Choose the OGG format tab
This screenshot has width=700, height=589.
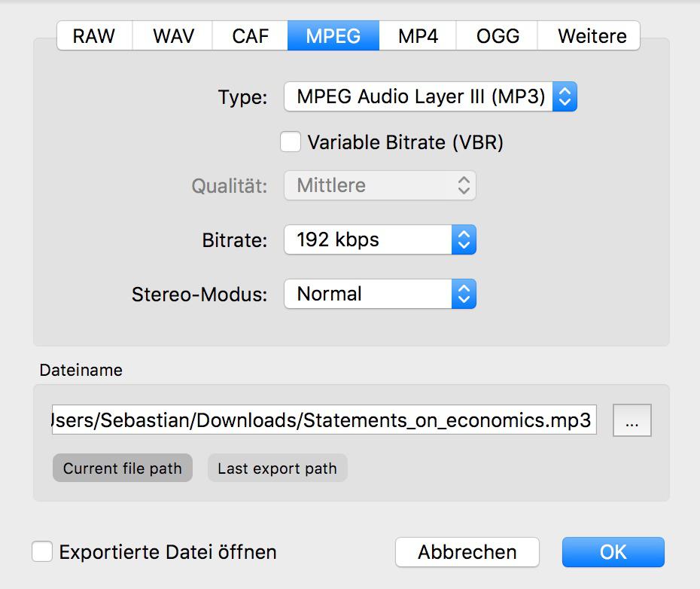click(498, 35)
